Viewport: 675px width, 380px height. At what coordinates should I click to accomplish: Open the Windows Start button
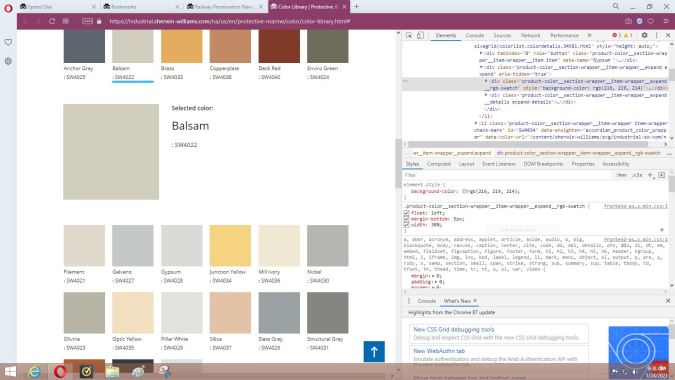point(9,371)
